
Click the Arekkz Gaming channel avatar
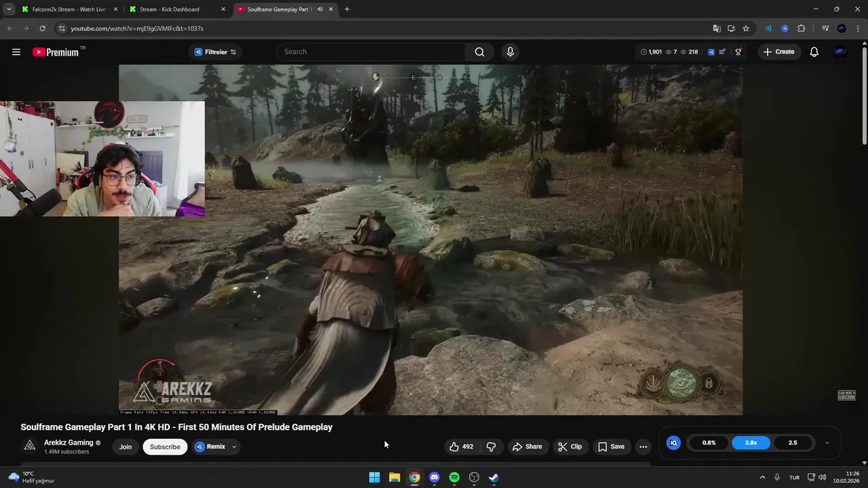(30, 446)
